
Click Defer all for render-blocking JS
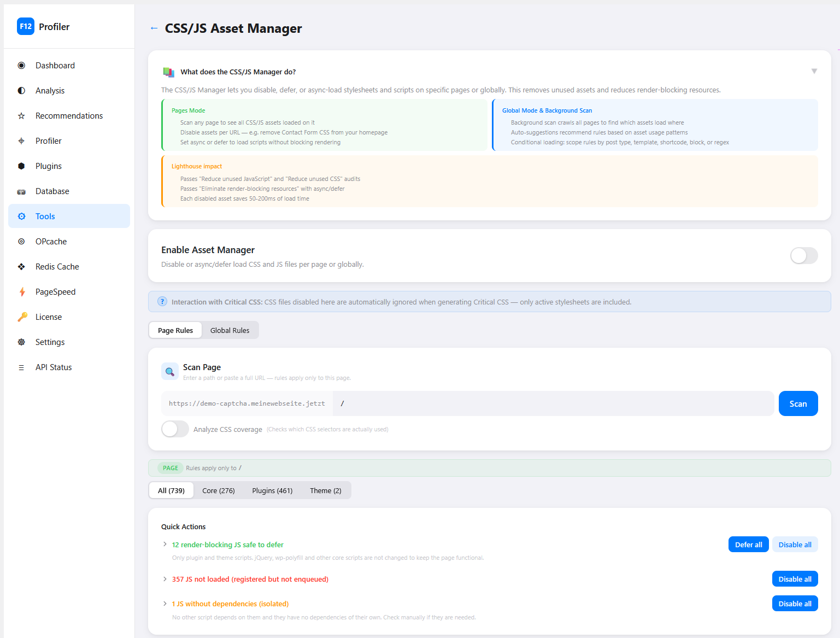point(748,544)
